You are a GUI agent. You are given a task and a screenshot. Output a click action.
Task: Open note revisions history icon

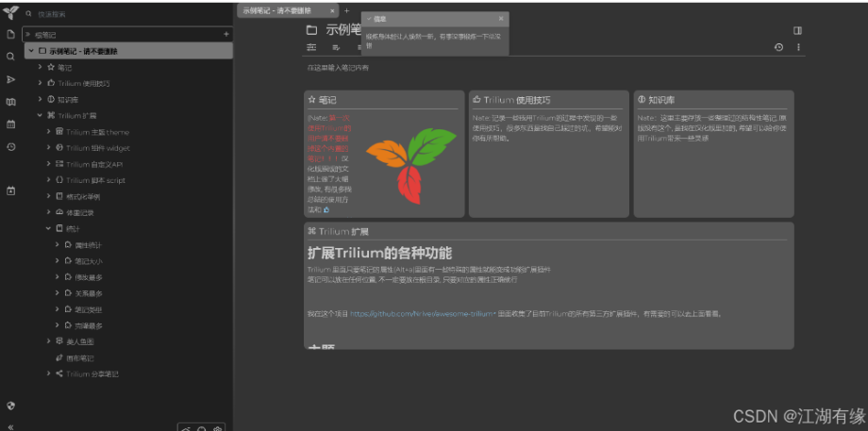pos(779,47)
